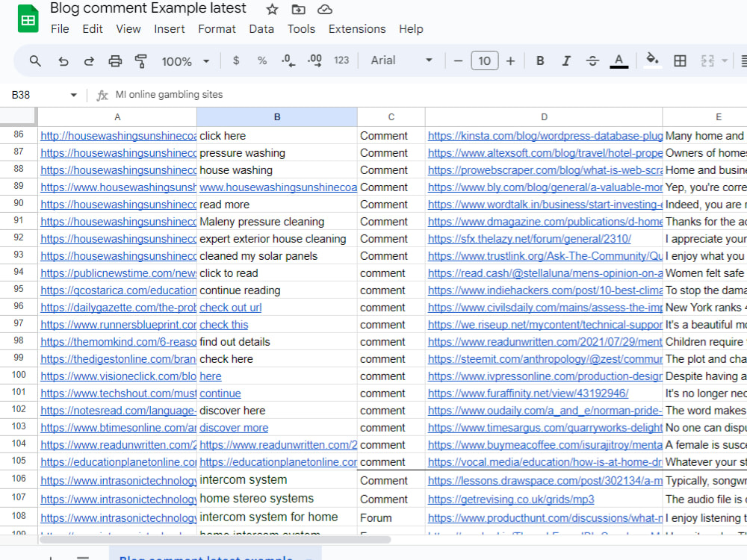This screenshot has width=747, height=560.
Task: Open the Insert menu
Action: 169,29
